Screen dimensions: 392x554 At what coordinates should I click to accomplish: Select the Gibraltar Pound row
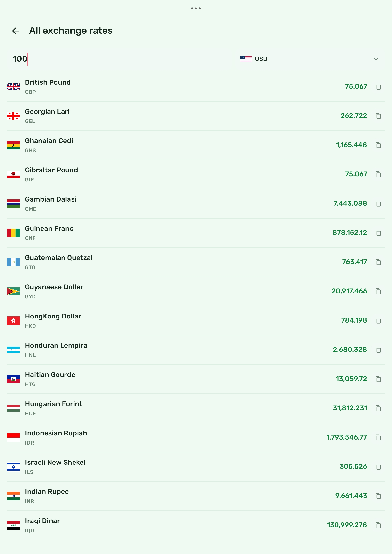click(x=196, y=174)
